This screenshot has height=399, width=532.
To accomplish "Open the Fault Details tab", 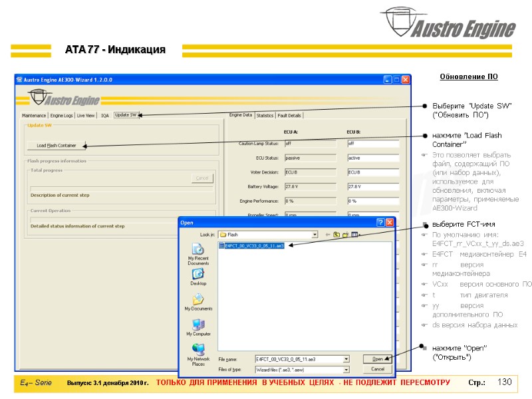I will 289,116.
